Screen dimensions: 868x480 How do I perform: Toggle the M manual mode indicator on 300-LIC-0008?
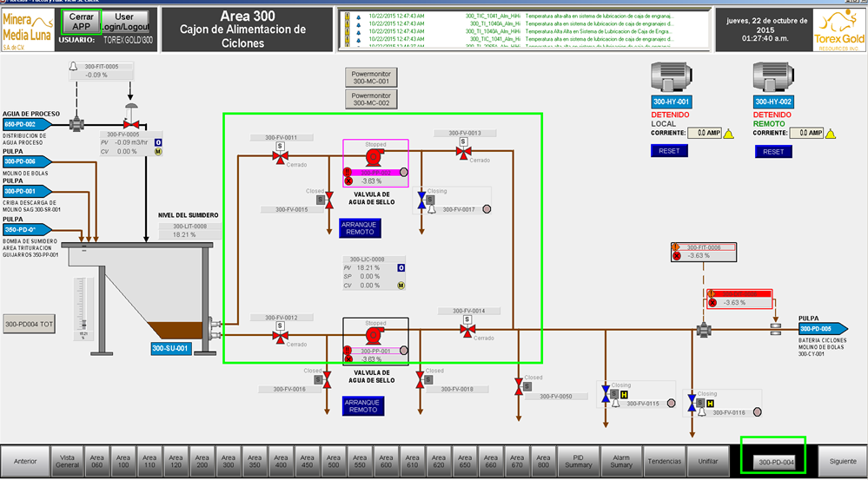click(401, 286)
